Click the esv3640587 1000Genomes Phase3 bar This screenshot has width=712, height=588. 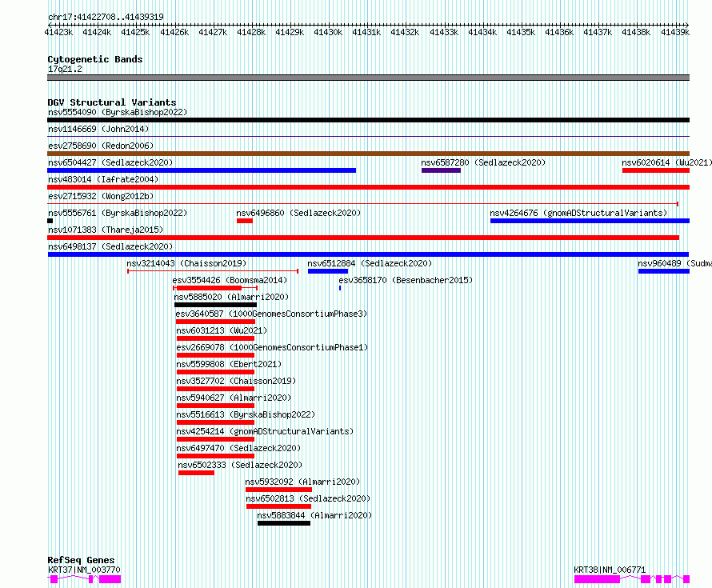[215, 322]
